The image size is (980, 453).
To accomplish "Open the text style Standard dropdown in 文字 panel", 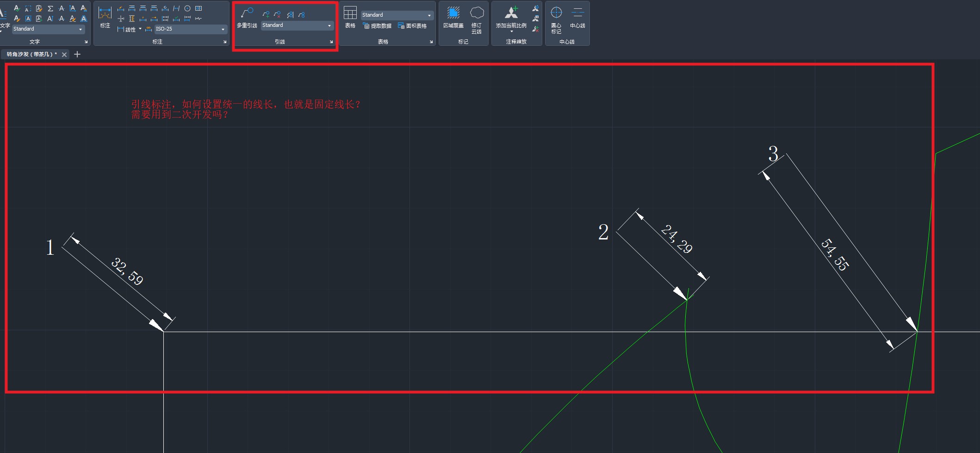I will click(x=48, y=29).
